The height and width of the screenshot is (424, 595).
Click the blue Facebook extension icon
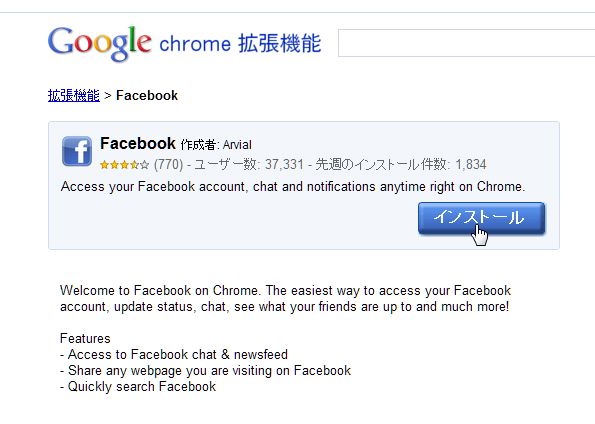click(x=77, y=151)
